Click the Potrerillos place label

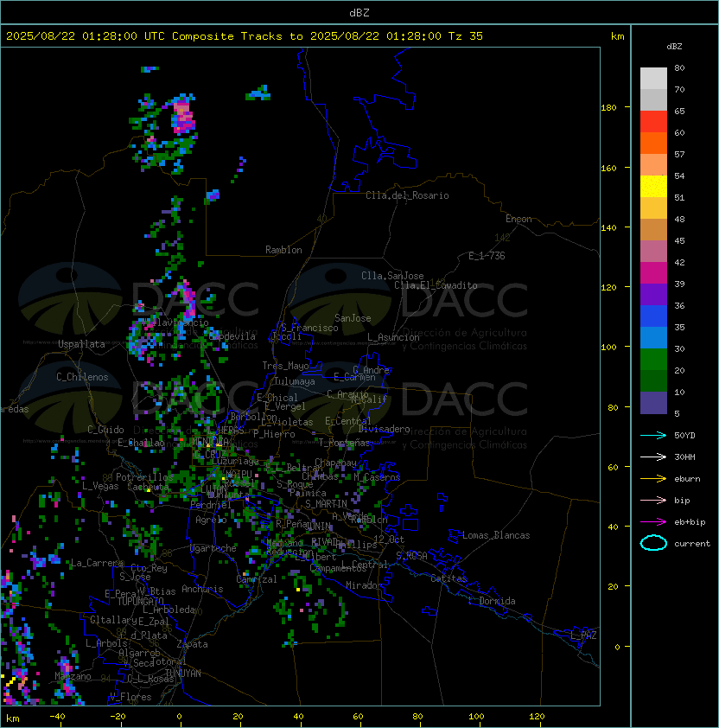[x=144, y=477]
